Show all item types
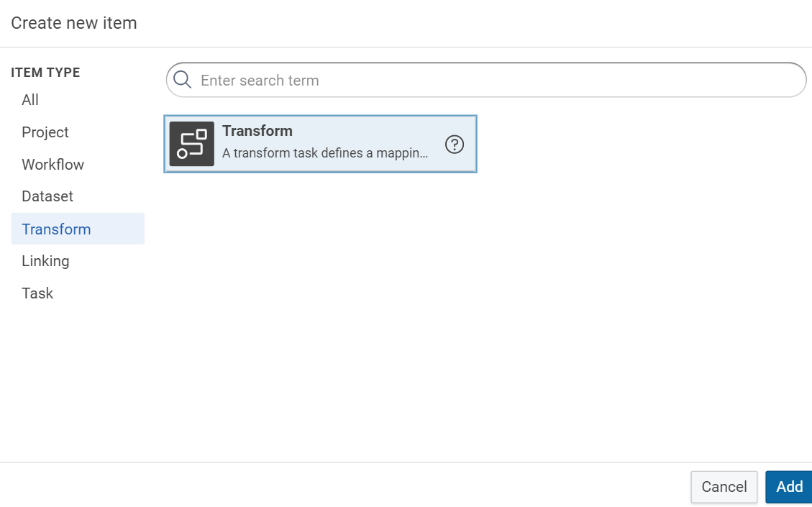This screenshot has width=812, height=507. point(30,100)
